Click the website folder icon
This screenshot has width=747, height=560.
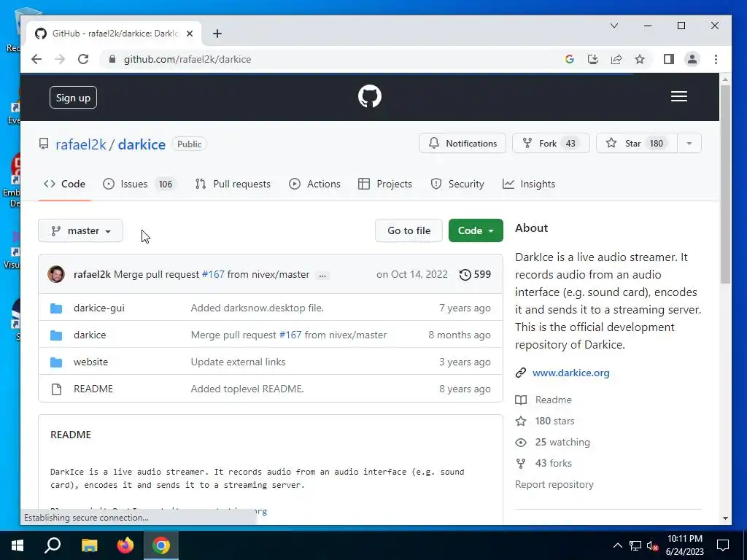[56, 362]
